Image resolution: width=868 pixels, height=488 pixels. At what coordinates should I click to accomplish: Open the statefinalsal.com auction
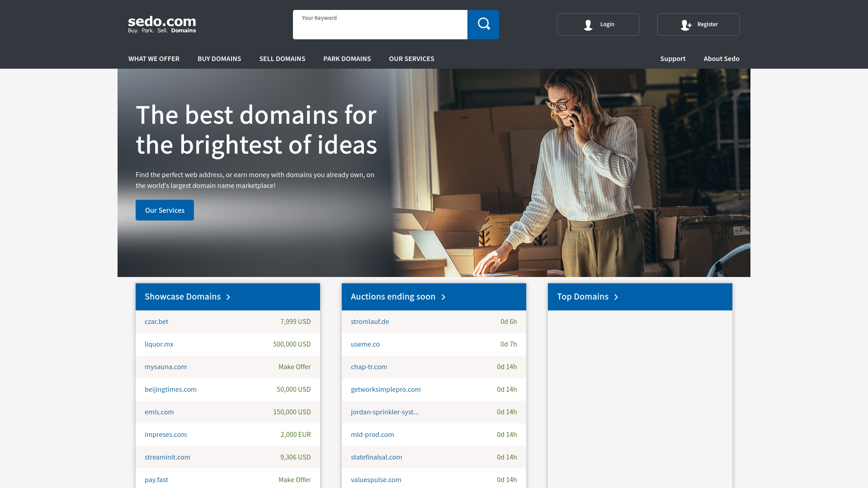click(x=376, y=457)
